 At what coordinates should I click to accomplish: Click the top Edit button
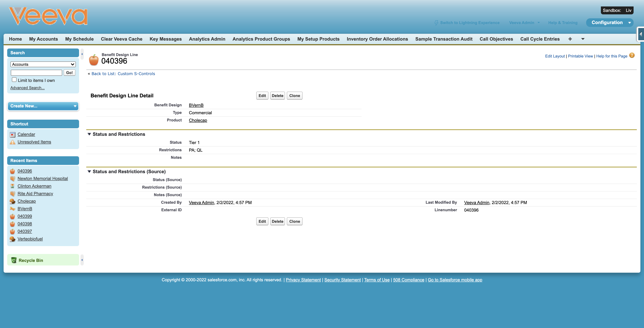(262, 96)
